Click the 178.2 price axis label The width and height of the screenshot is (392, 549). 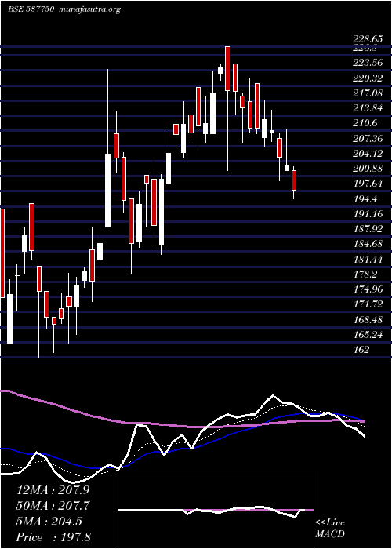(x=365, y=274)
